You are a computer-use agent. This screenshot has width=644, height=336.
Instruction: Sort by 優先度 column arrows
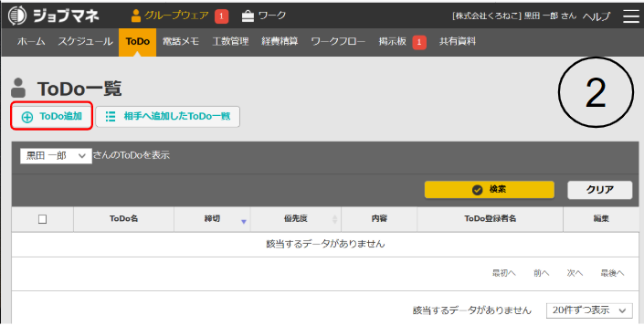[334, 220]
